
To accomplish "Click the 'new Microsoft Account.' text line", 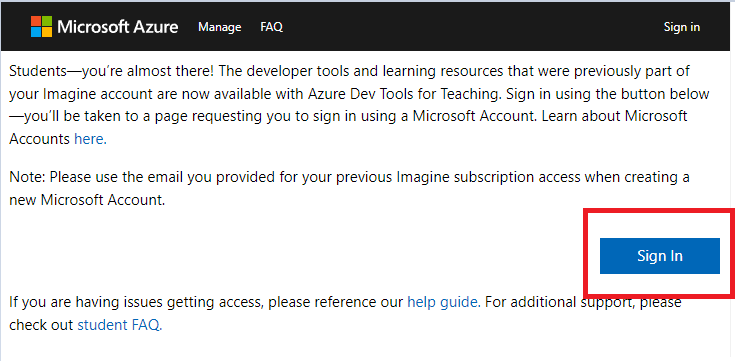I will click(x=87, y=200).
